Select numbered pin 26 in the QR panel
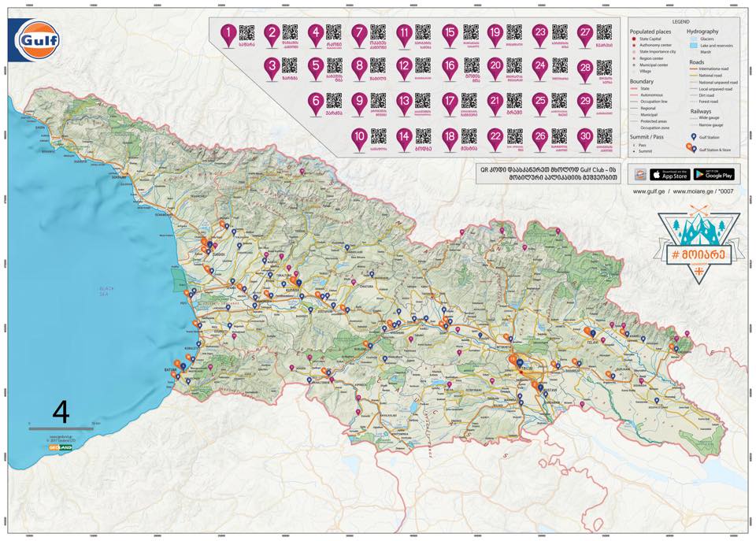Screen dimensions: 756x541 point(540,139)
